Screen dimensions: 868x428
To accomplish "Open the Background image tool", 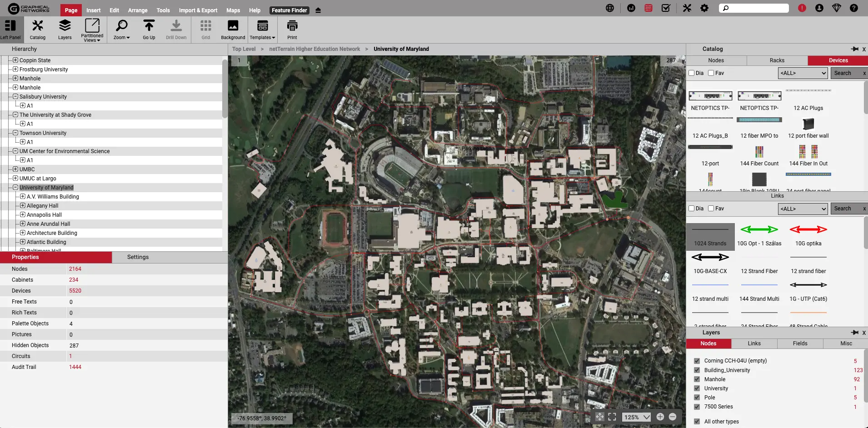I will pyautogui.click(x=233, y=30).
